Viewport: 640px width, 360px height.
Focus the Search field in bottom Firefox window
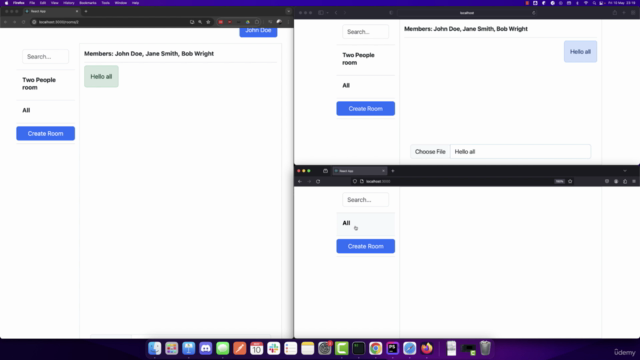click(365, 200)
